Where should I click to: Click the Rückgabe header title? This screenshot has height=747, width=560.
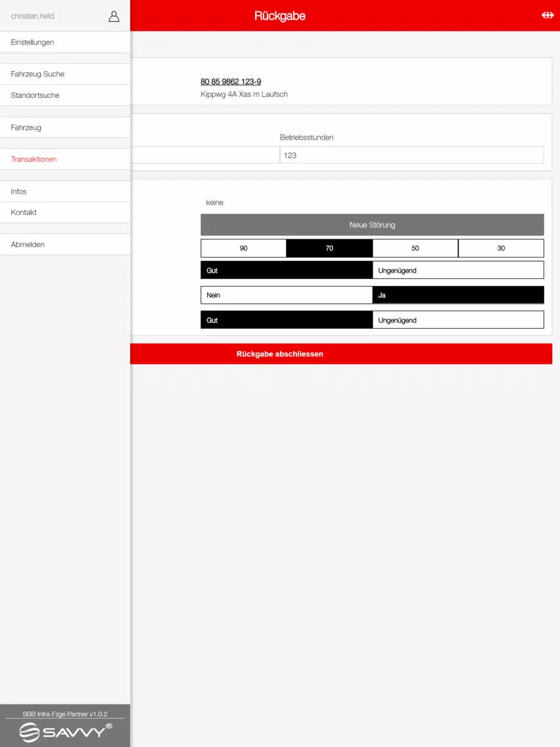click(280, 16)
